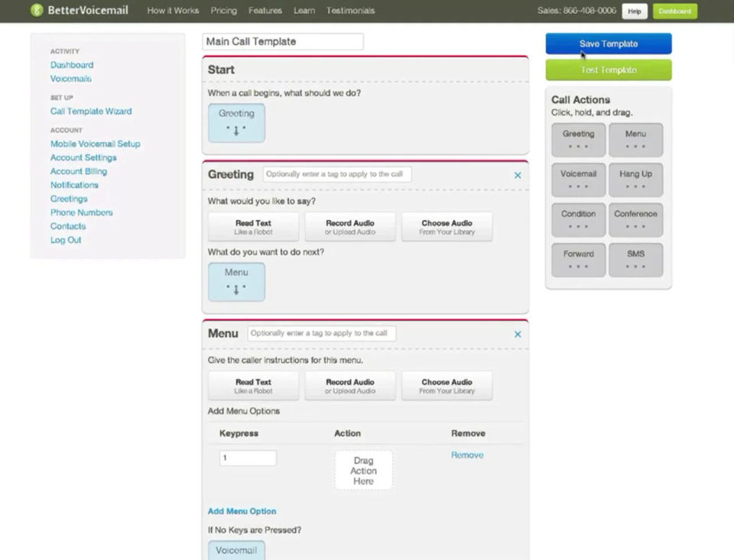Image resolution: width=734 pixels, height=560 pixels.
Task: Open the Testimonials menu item
Action: click(x=350, y=10)
